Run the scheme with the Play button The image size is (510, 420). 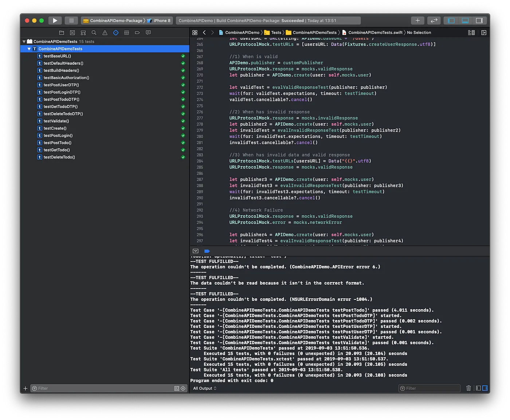pyautogui.click(x=55, y=21)
